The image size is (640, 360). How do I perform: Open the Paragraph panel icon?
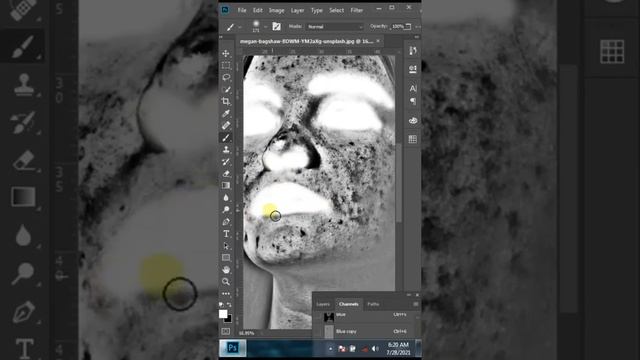click(x=413, y=101)
